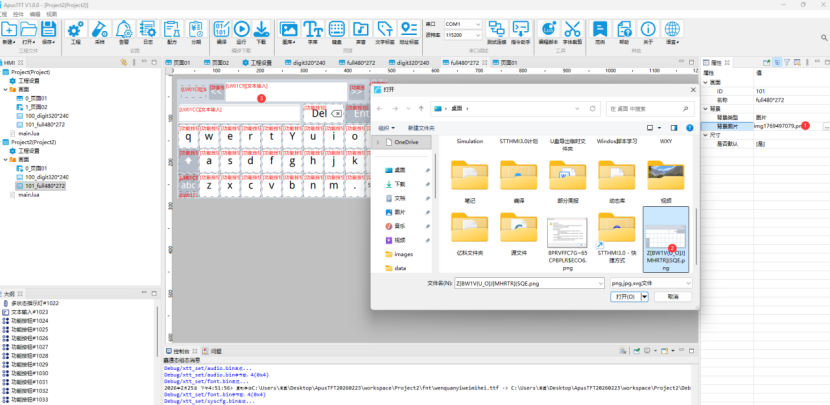Click the 采样 (Sampling) test tube icon
830x405 pixels.
99,32
